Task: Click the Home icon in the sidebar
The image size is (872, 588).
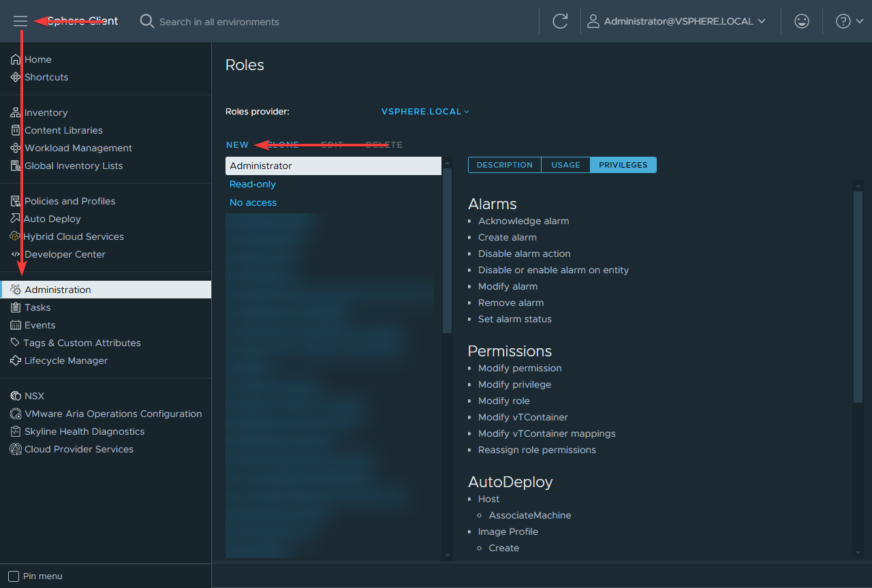Action: coord(14,59)
